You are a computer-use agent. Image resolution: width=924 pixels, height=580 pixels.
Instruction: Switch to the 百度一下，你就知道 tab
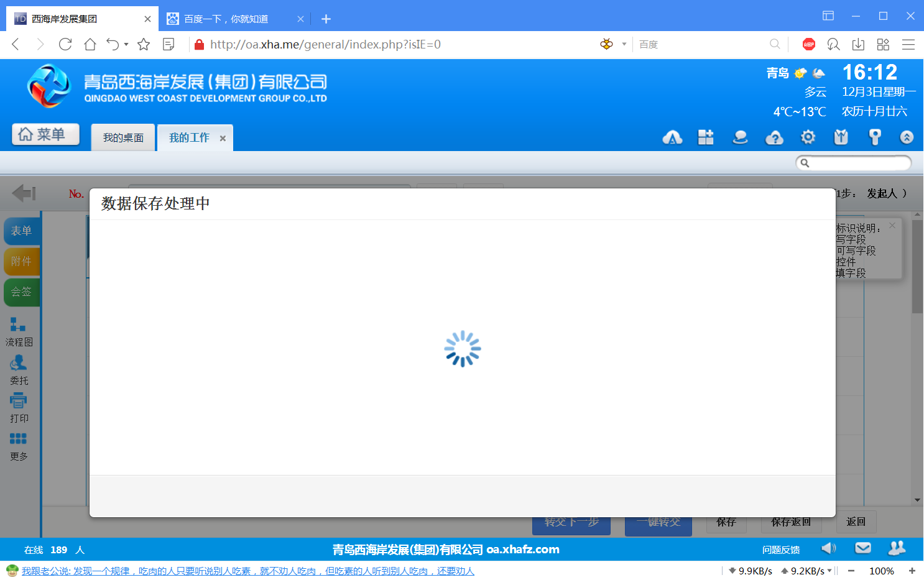click(x=226, y=19)
